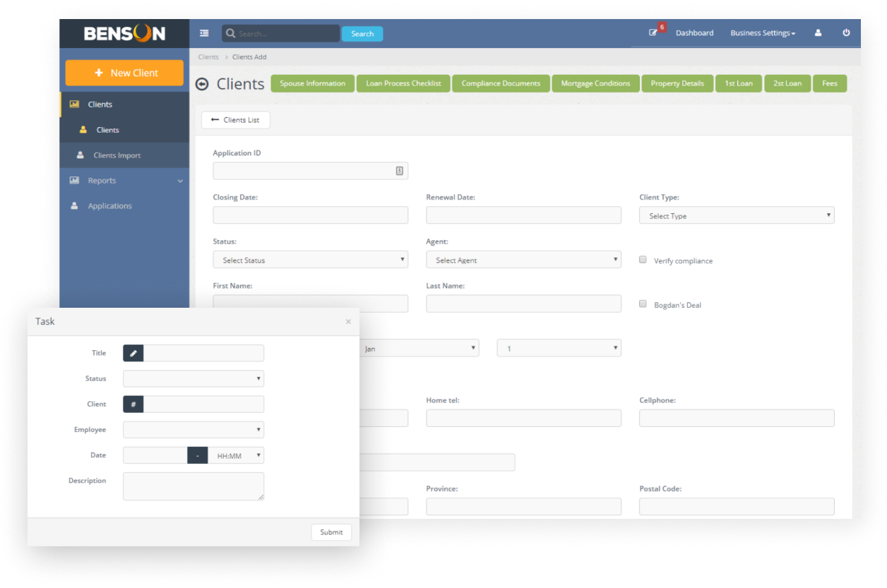Open the Select Status dropdown
The height and width of the screenshot is (588, 887).
click(310, 260)
